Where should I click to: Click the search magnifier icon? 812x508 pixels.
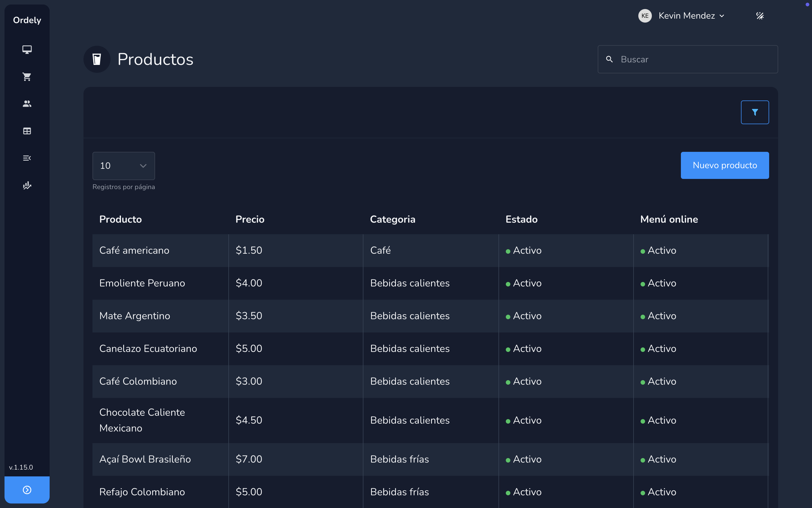tap(609, 59)
